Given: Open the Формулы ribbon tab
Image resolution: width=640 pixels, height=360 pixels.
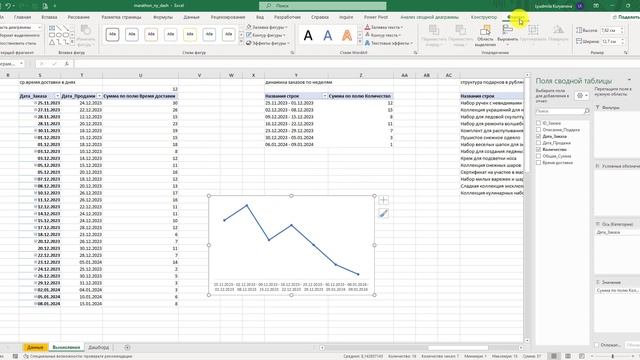Looking at the screenshot, I should point(163,17).
